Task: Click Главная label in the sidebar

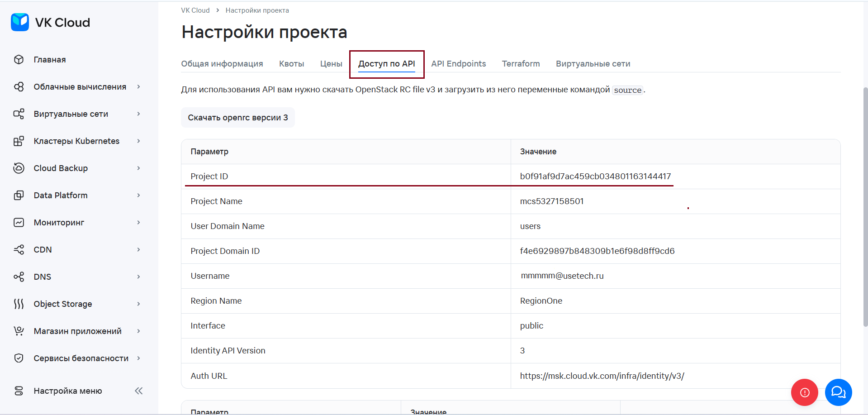Action: (x=50, y=60)
